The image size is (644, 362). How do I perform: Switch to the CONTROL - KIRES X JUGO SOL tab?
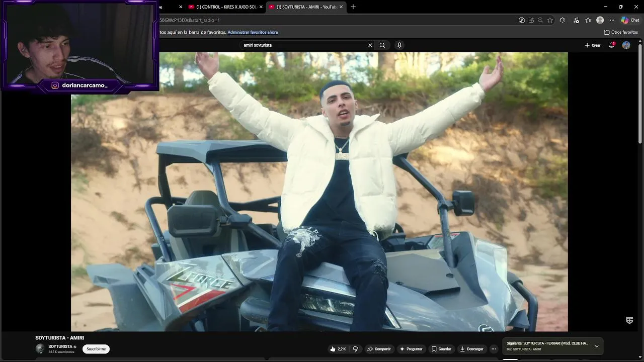(225, 7)
